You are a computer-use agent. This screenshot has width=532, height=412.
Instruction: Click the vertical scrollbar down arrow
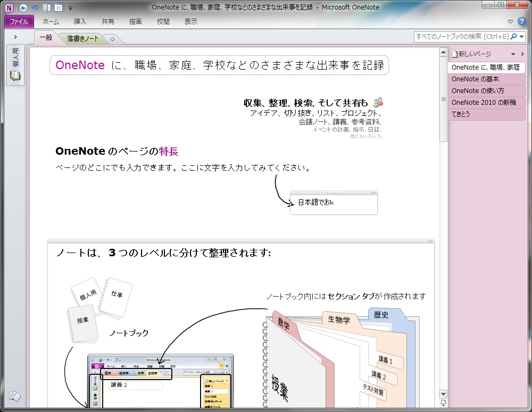[443, 394]
